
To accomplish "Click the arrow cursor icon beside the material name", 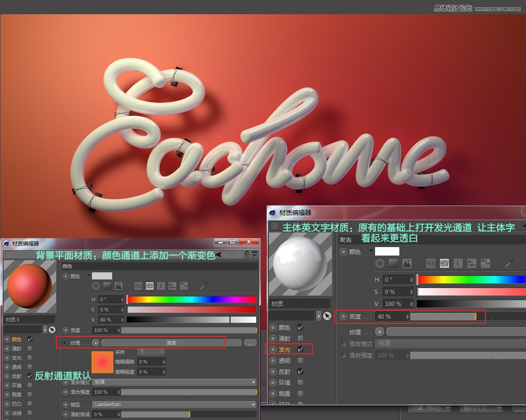I will pyautogui.click(x=328, y=315).
